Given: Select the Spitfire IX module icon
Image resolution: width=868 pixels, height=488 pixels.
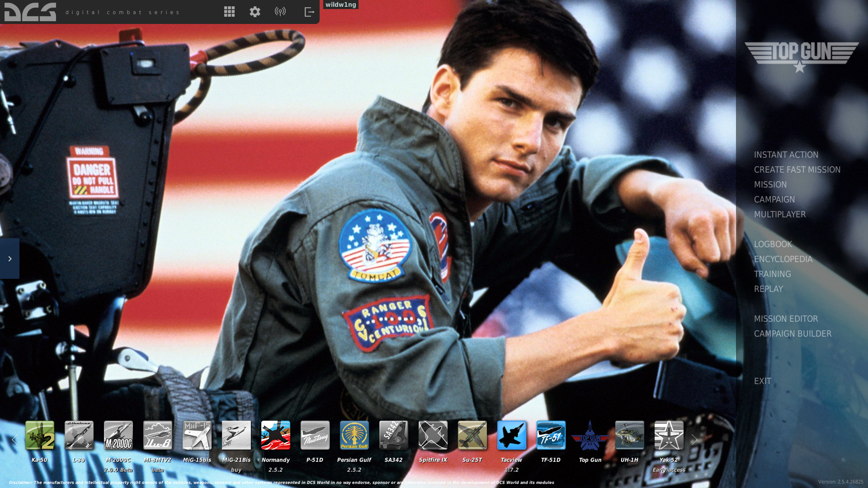Looking at the screenshot, I should [433, 435].
